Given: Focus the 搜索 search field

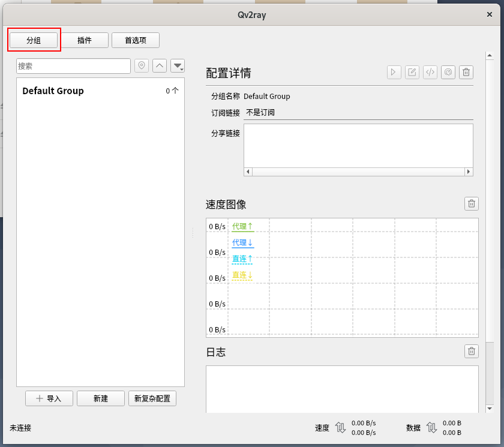Looking at the screenshot, I should point(73,66).
